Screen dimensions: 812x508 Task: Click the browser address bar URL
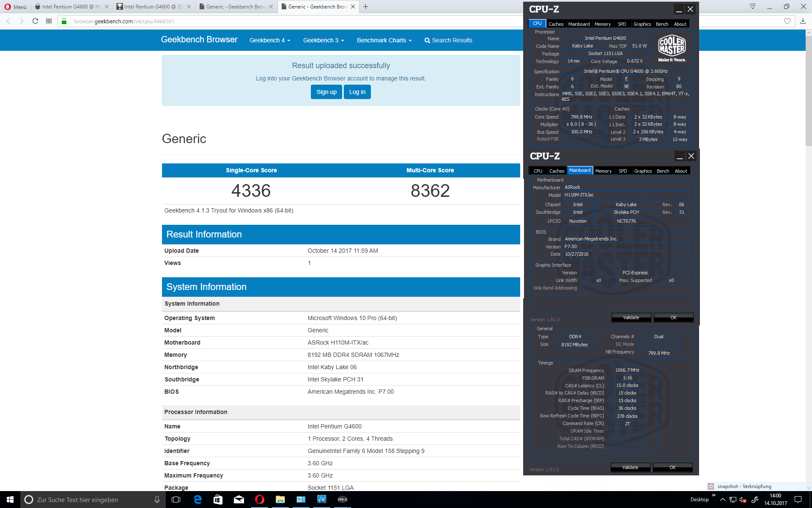click(124, 21)
